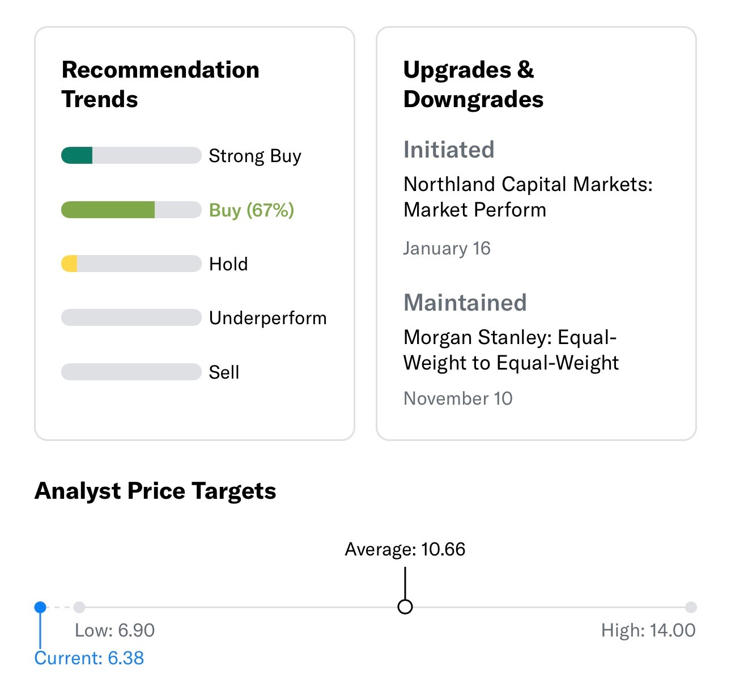Image resolution: width=731 pixels, height=700 pixels.
Task: Click the High 14.00 endpoint marker
Action: [691, 606]
